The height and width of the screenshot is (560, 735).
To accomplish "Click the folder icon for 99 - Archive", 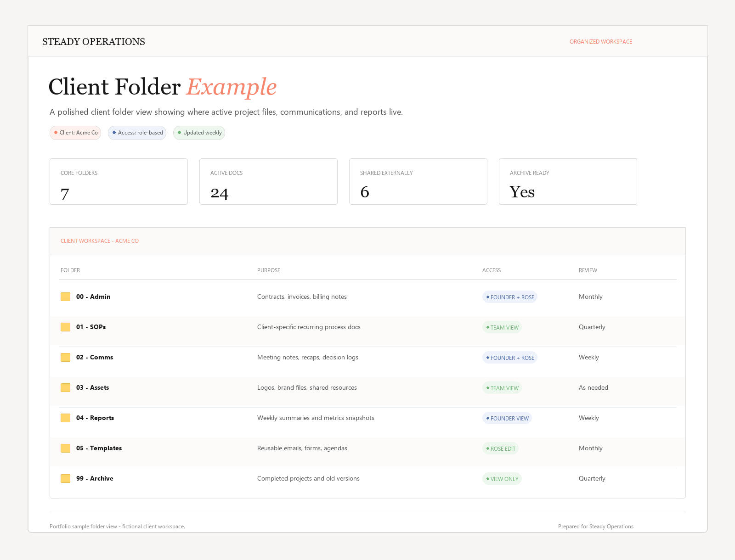I will [x=65, y=479].
